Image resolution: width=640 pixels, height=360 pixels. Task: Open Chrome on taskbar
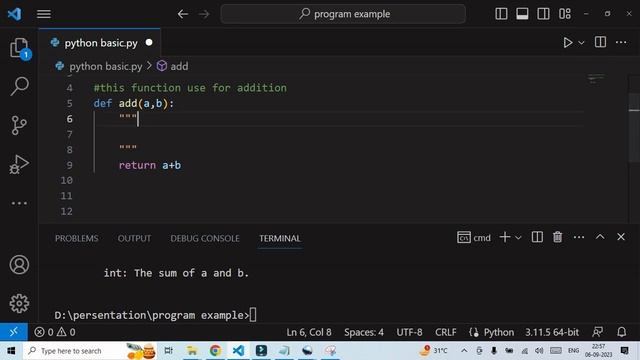click(215, 351)
